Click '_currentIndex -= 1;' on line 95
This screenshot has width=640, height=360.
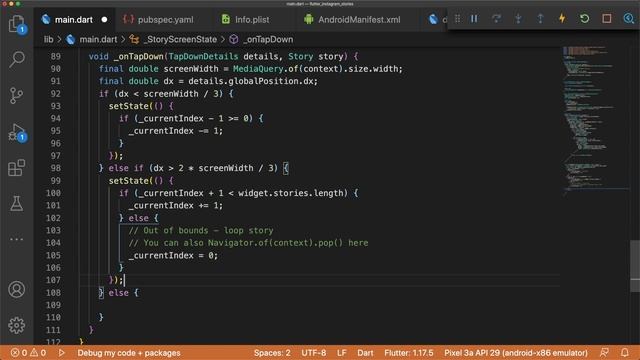(176, 131)
